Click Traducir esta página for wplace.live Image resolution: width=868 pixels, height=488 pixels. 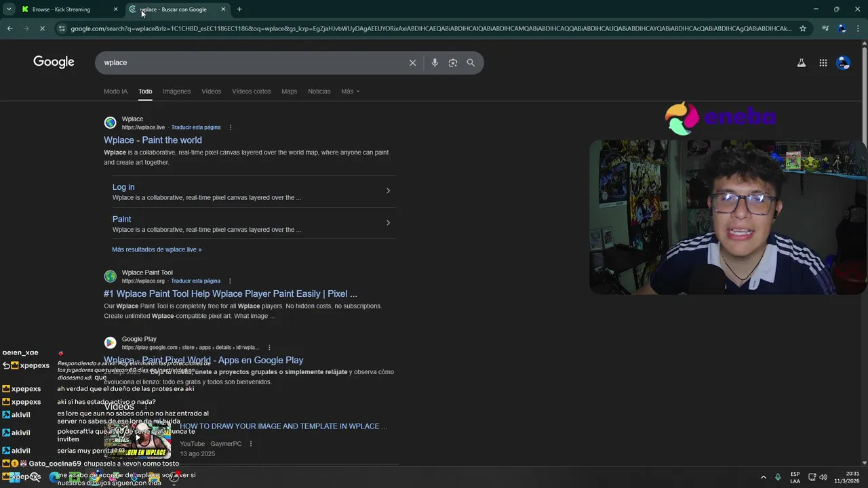click(196, 127)
